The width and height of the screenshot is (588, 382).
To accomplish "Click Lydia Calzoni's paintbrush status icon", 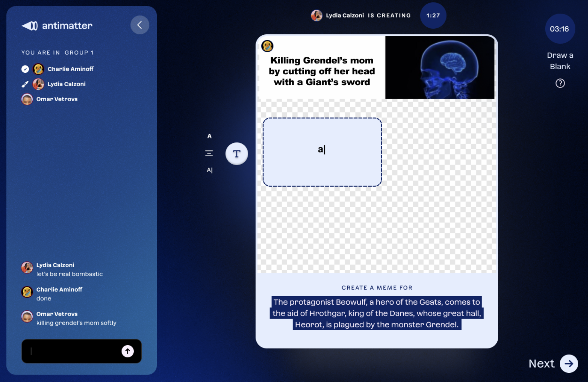I will pyautogui.click(x=25, y=84).
